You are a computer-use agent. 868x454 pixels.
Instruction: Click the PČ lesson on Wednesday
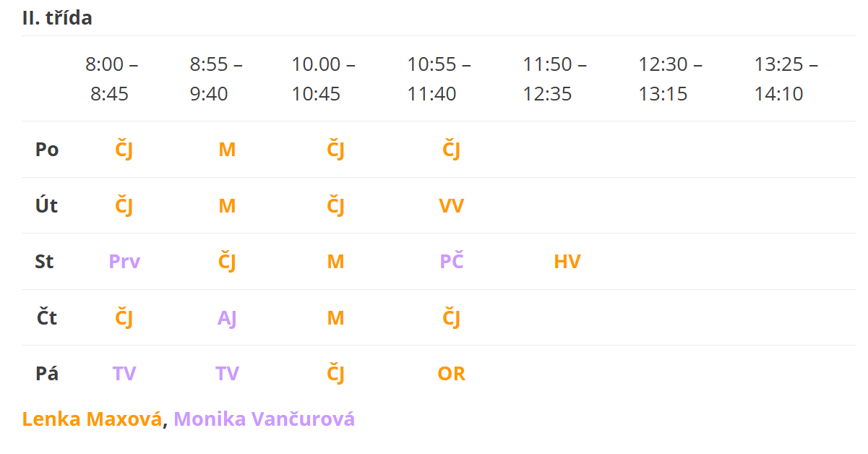[x=452, y=262]
